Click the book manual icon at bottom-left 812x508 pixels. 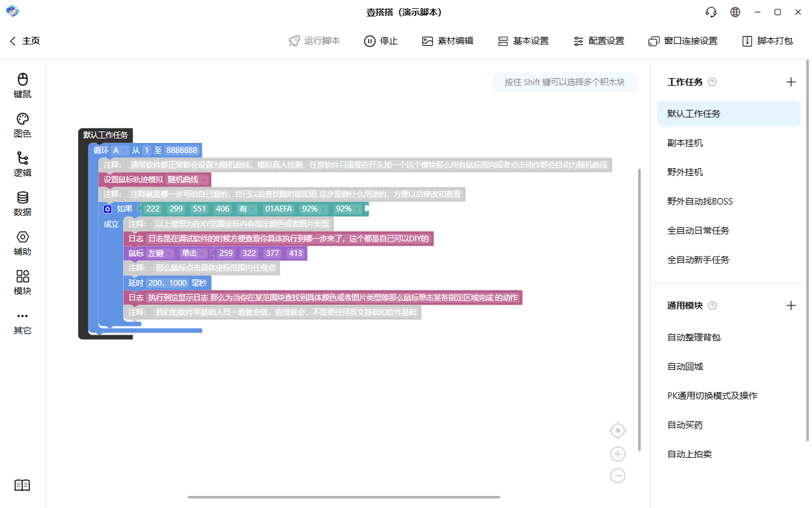coord(22,485)
